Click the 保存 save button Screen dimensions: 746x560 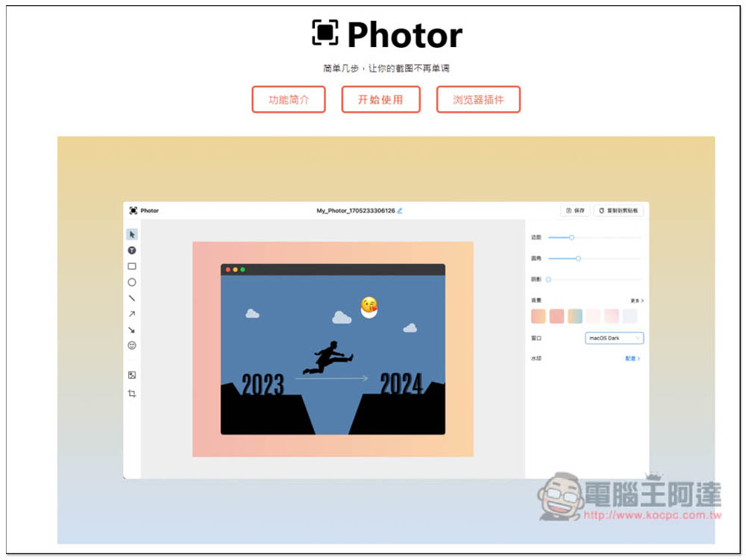pos(575,210)
